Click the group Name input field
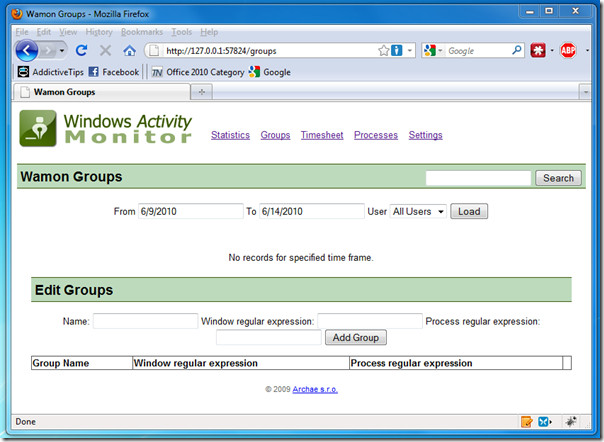The height and width of the screenshot is (442, 604). pos(146,321)
